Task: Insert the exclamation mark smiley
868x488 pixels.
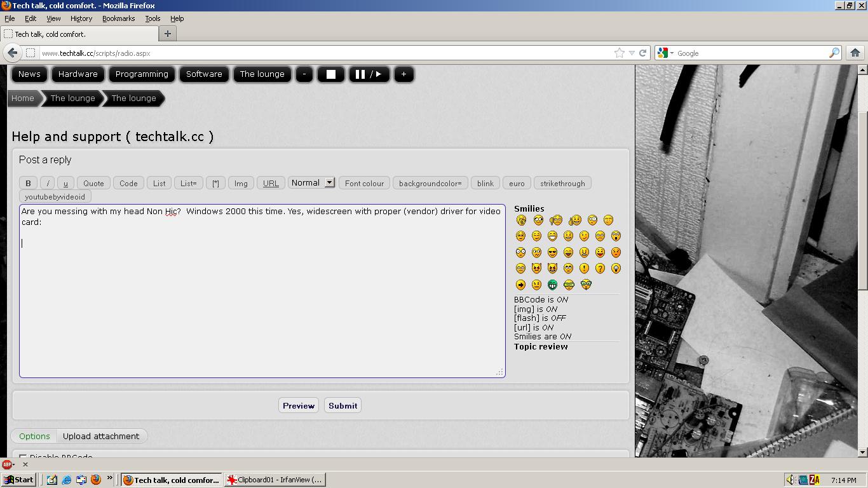Action: (584, 268)
